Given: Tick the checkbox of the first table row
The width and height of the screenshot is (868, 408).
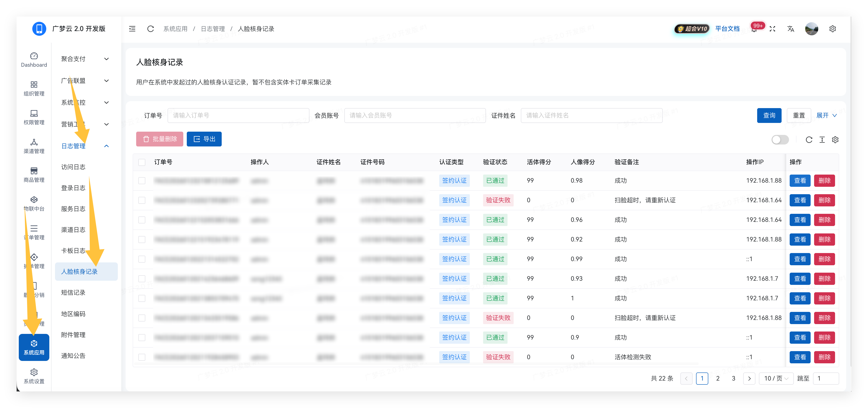Looking at the screenshot, I should [x=142, y=181].
